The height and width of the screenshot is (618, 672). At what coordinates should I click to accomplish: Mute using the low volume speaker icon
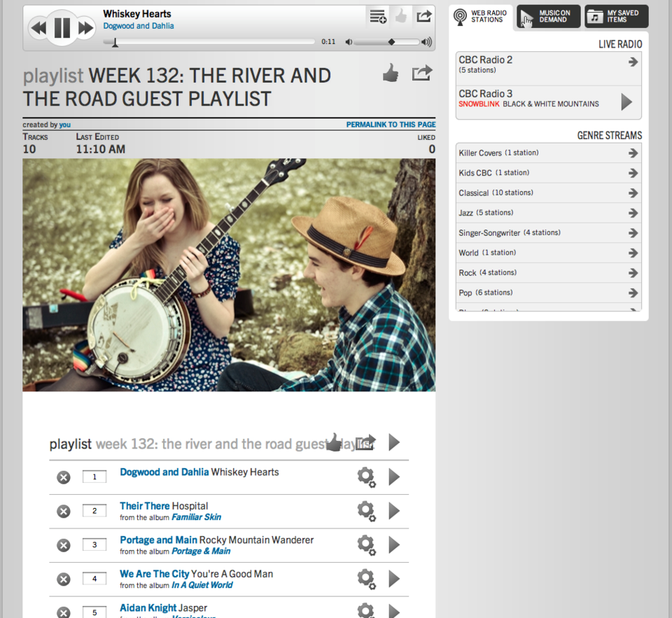(349, 41)
